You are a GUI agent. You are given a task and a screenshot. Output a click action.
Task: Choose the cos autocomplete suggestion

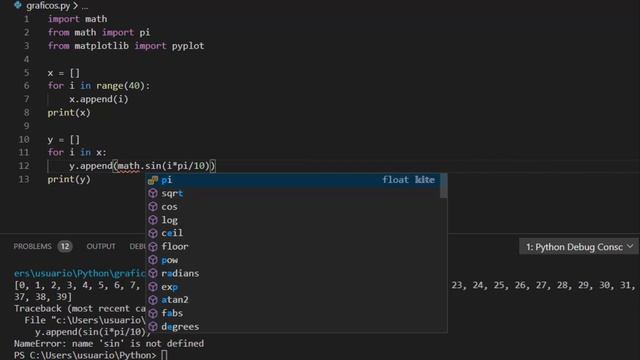293,207
